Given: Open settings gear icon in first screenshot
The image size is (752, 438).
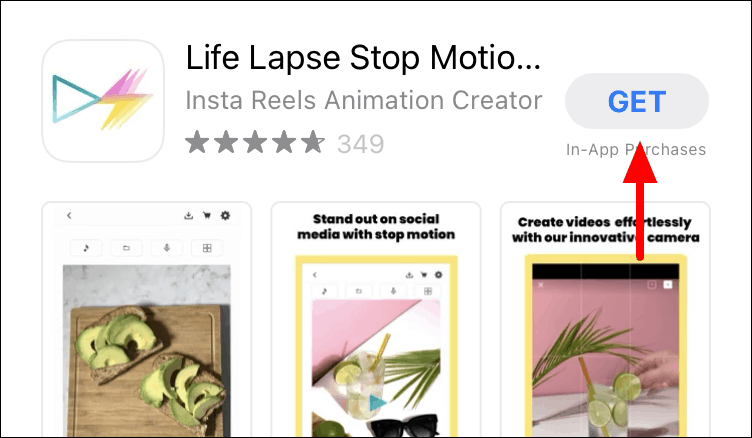Looking at the screenshot, I should coord(225,215).
